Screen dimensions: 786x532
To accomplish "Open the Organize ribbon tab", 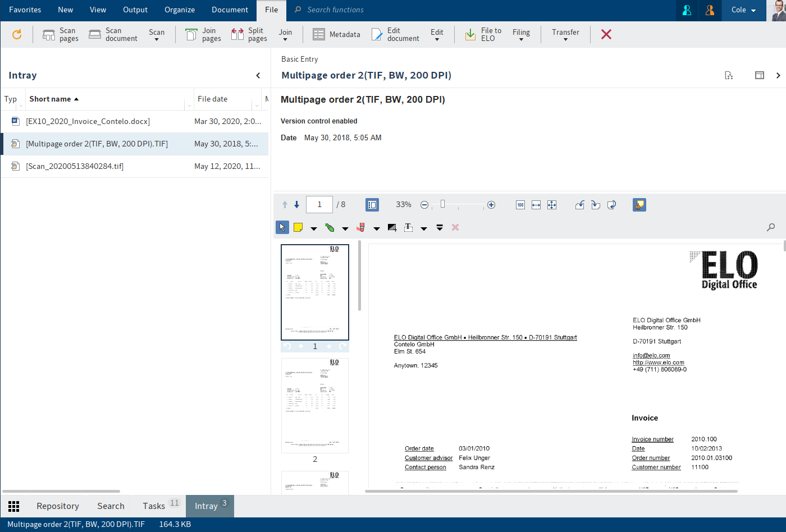I will point(180,10).
